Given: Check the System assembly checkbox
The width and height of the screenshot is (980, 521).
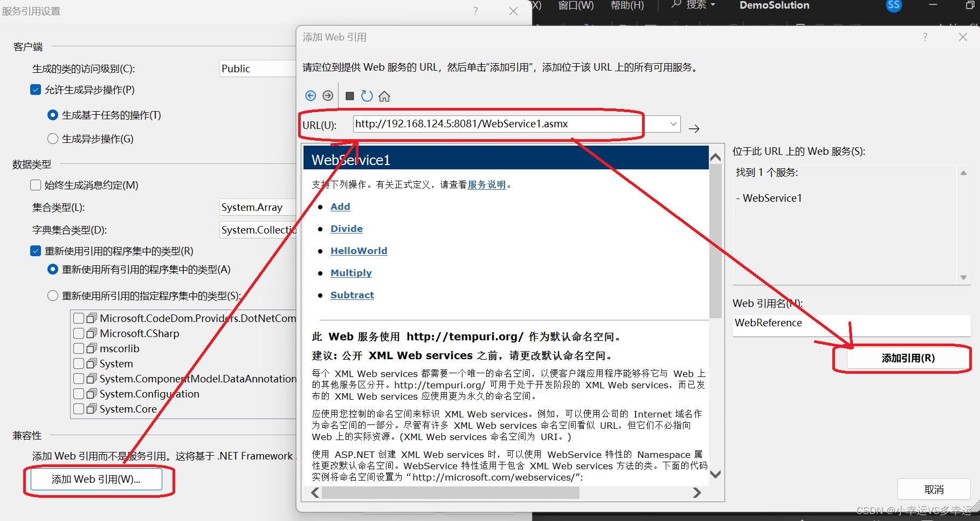Looking at the screenshot, I should [79, 364].
